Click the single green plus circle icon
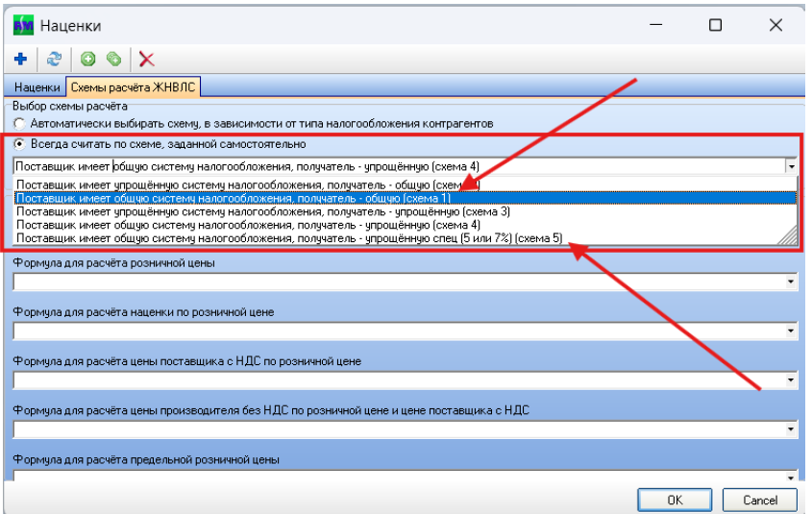 click(87, 60)
